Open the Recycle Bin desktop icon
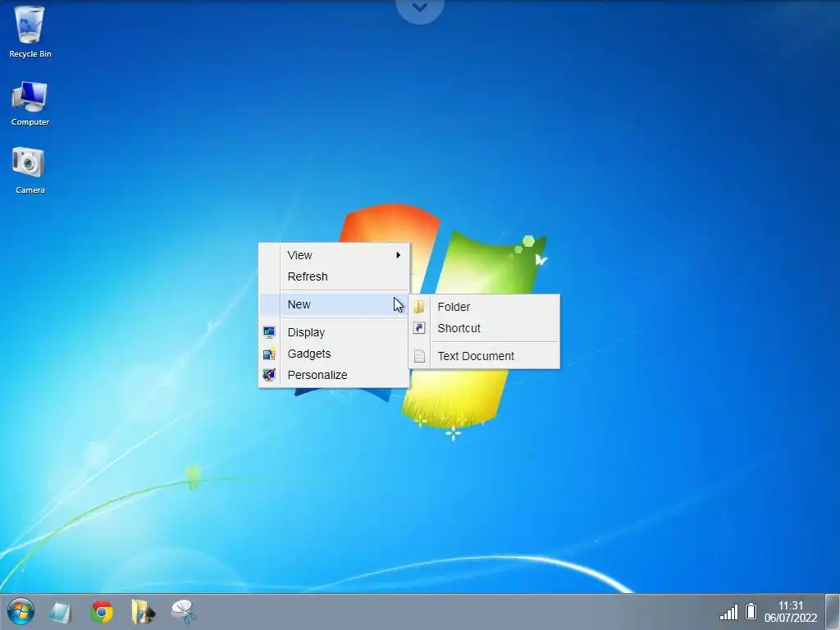This screenshot has height=630, width=840. [30, 31]
